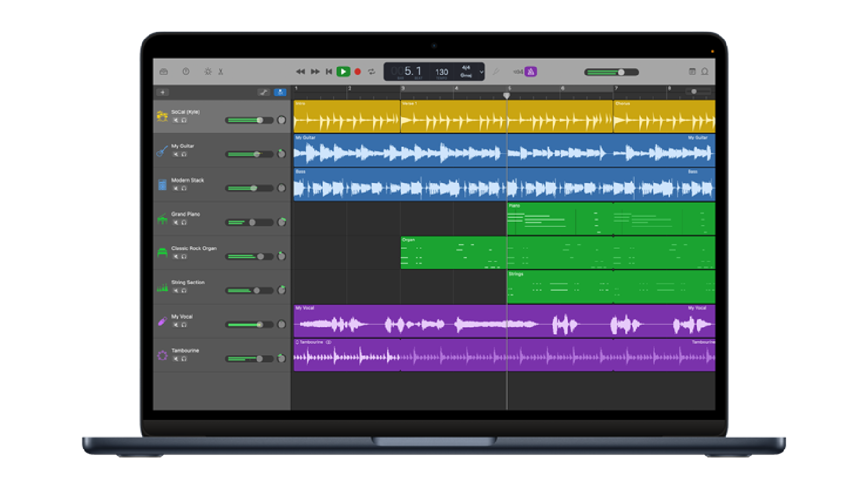Open the Editors scissors button
868x488 pixels.
pyautogui.click(x=221, y=72)
